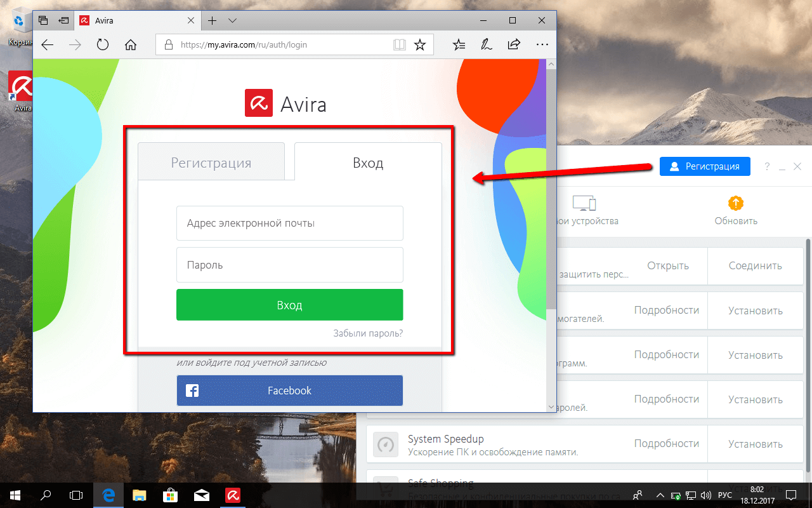Click the green Вход button
The width and height of the screenshot is (812, 508).
click(x=290, y=305)
